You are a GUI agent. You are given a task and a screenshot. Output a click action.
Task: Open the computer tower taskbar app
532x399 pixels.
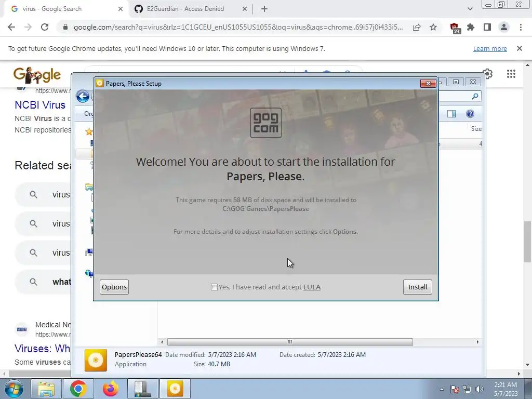(x=142, y=389)
